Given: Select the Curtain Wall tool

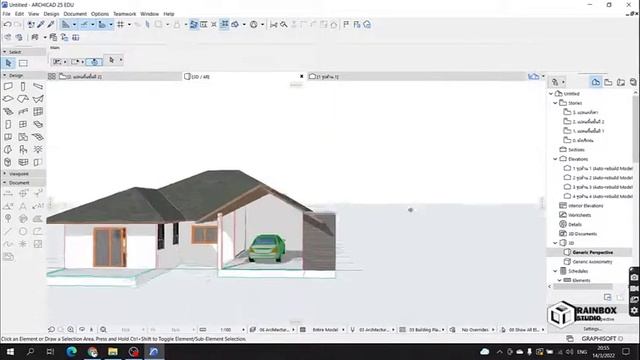Looking at the screenshot, I should pyautogui.click(x=38, y=111).
